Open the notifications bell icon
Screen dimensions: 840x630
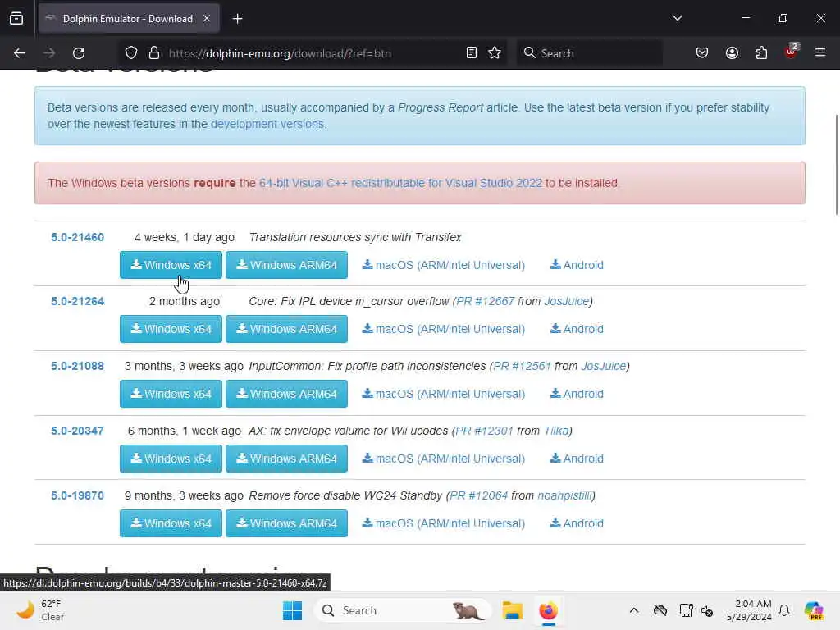(x=784, y=610)
